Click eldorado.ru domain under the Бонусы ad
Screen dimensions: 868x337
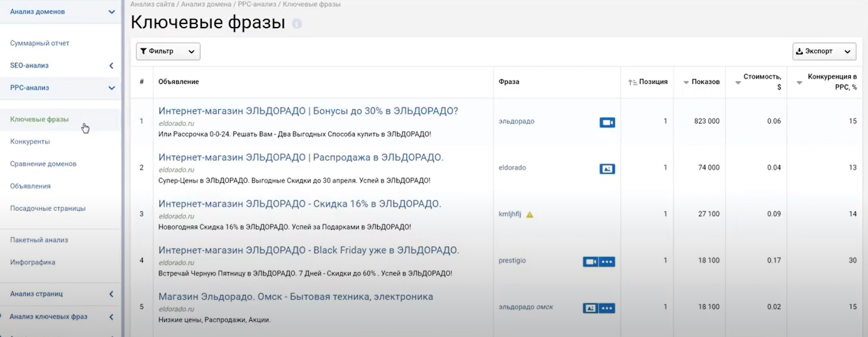pyautogui.click(x=176, y=124)
